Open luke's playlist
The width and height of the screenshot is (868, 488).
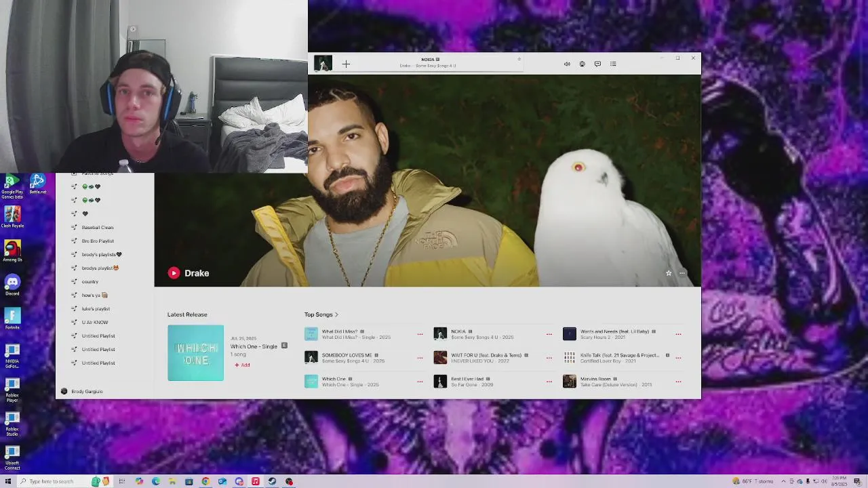tap(96, 309)
